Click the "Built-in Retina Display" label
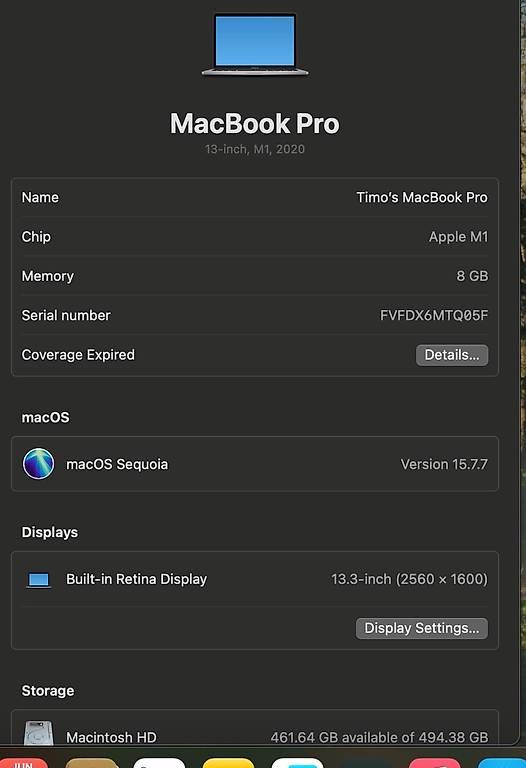This screenshot has height=768, width=526. click(x=137, y=579)
